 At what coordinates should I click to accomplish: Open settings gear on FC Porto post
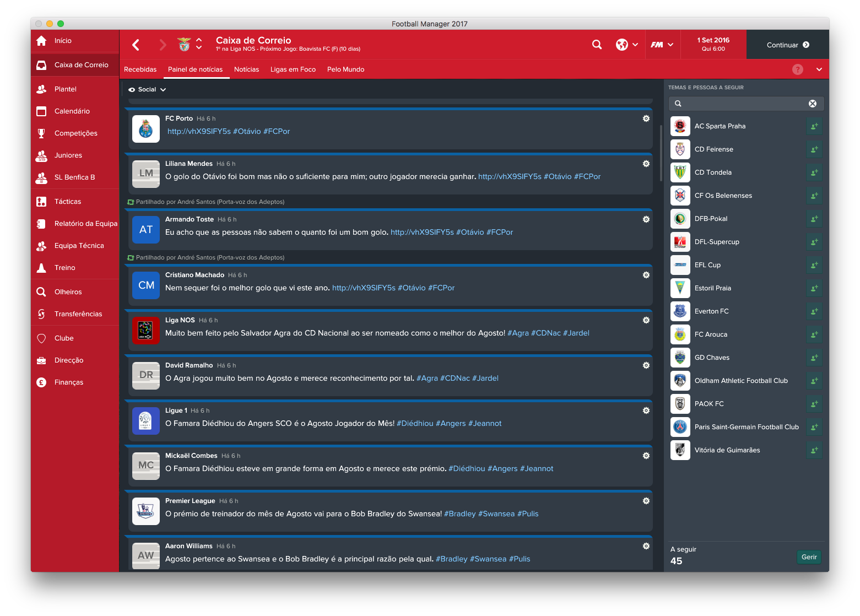[x=646, y=118]
